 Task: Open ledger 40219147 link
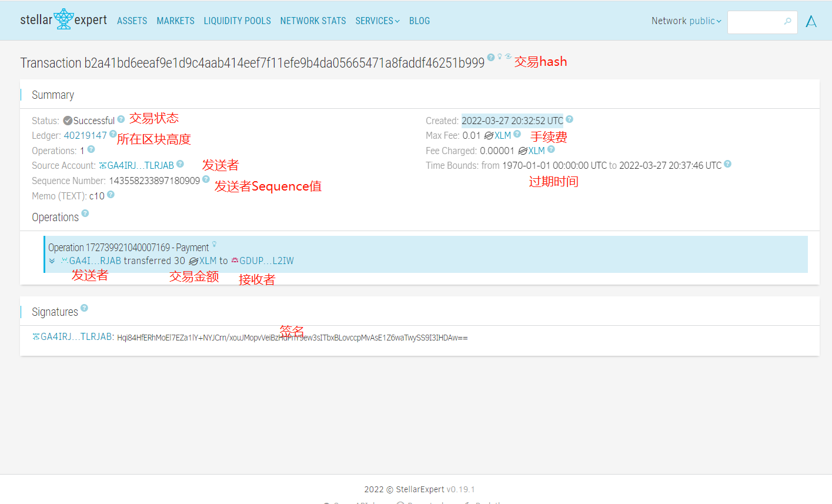coord(85,135)
